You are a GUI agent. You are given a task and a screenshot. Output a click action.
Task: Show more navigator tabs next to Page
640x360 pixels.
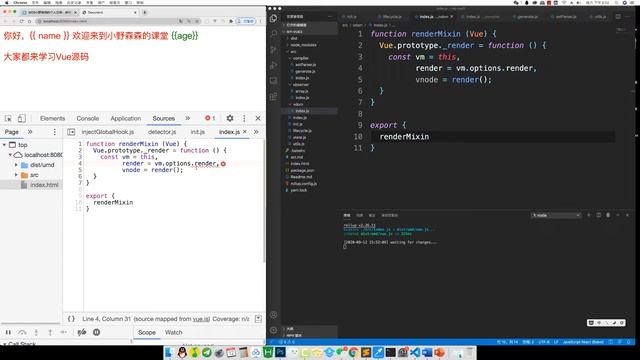coord(30,132)
